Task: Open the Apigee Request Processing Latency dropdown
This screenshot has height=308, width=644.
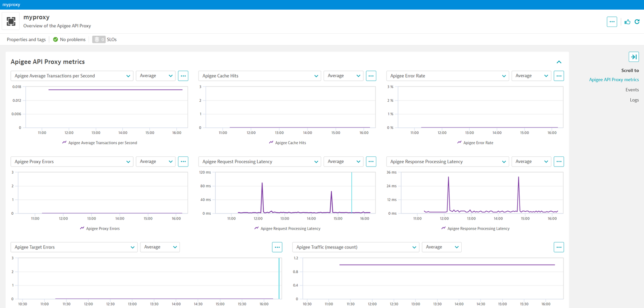Action: (260, 162)
